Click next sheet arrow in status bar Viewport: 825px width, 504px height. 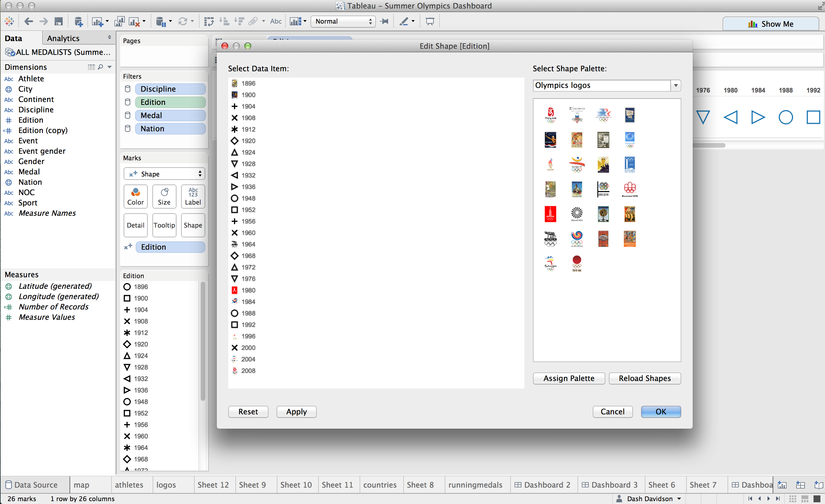tap(768, 499)
